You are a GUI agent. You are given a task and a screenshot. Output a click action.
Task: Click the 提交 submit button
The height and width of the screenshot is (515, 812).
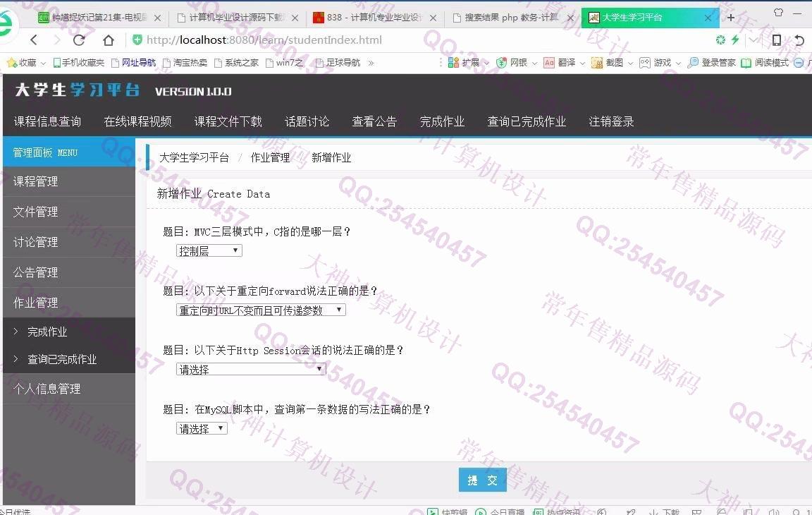coord(482,480)
